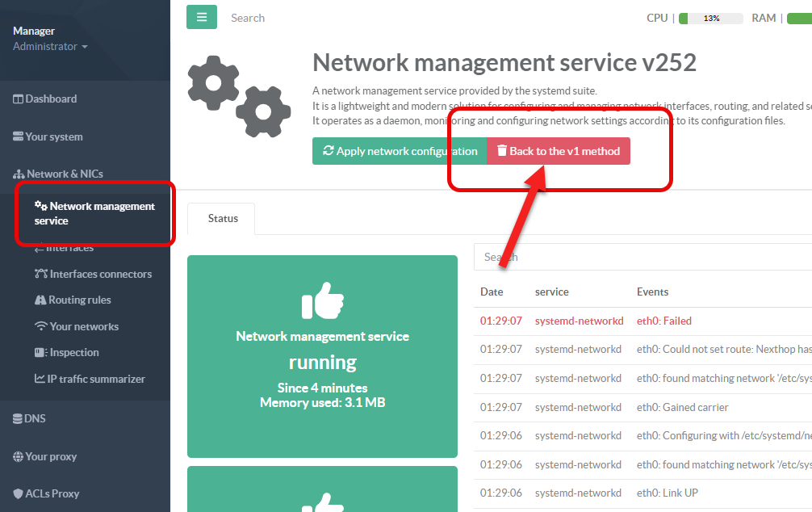Click systemd-networkd in the Gained carrier row
Image resolution: width=812 pixels, height=512 pixels.
(x=578, y=407)
